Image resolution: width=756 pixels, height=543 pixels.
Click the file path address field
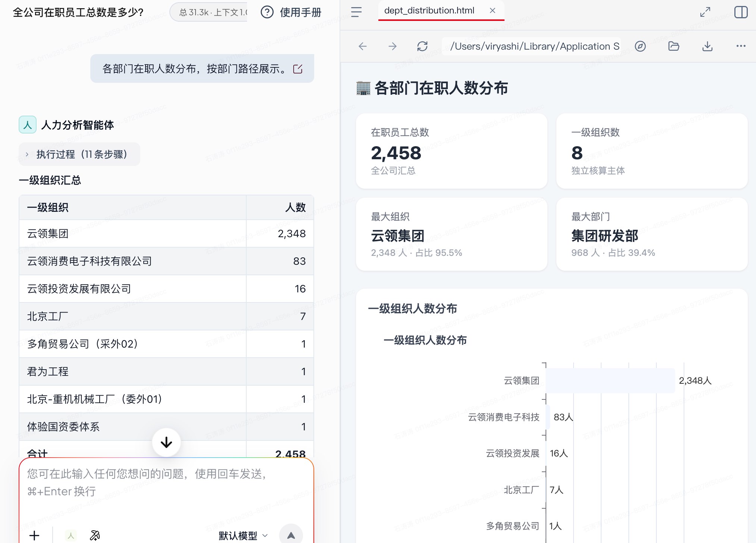[x=532, y=46]
